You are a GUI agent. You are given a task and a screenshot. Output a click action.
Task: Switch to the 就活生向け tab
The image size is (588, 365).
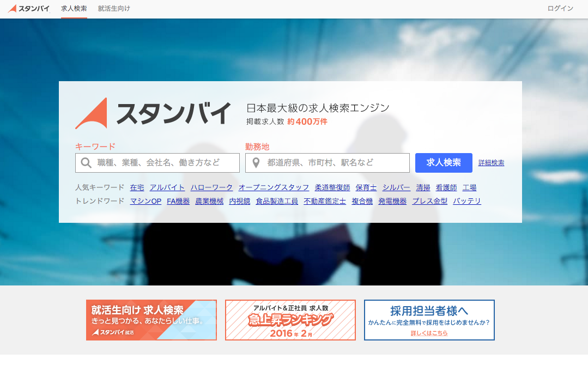click(x=114, y=9)
